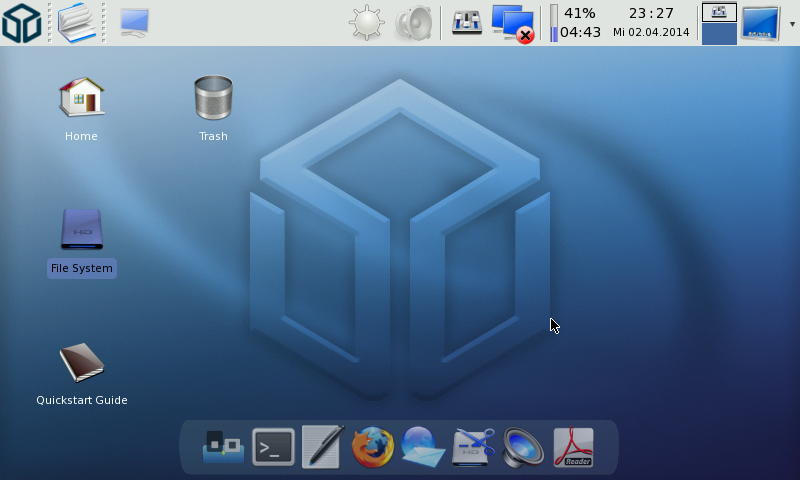Toggle the volume speaker in panel
Image resolution: width=800 pixels, height=480 pixels.
tap(413, 22)
